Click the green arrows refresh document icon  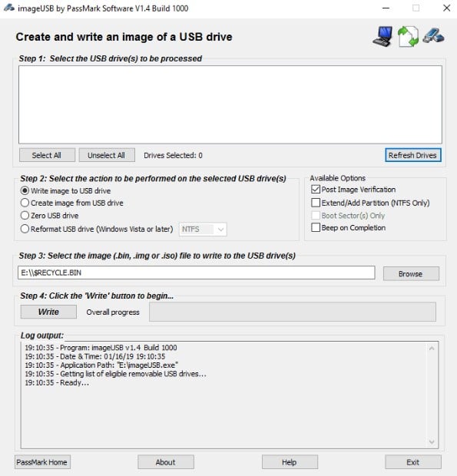click(x=408, y=36)
